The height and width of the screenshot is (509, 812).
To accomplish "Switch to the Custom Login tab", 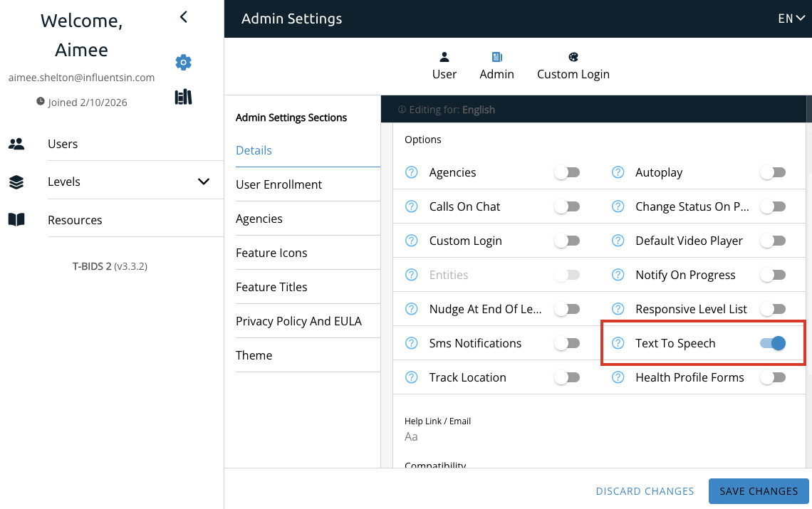I will [573, 66].
